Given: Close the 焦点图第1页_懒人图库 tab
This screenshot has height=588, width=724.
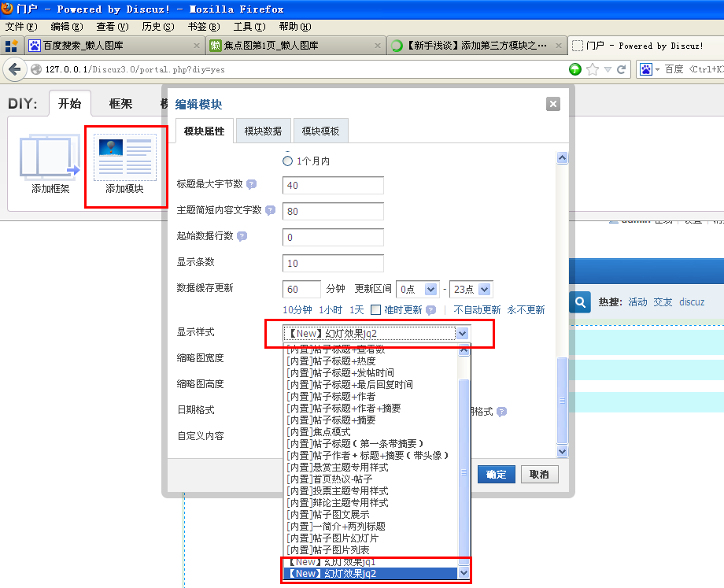Looking at the screenshot, I should click(377, 46).
